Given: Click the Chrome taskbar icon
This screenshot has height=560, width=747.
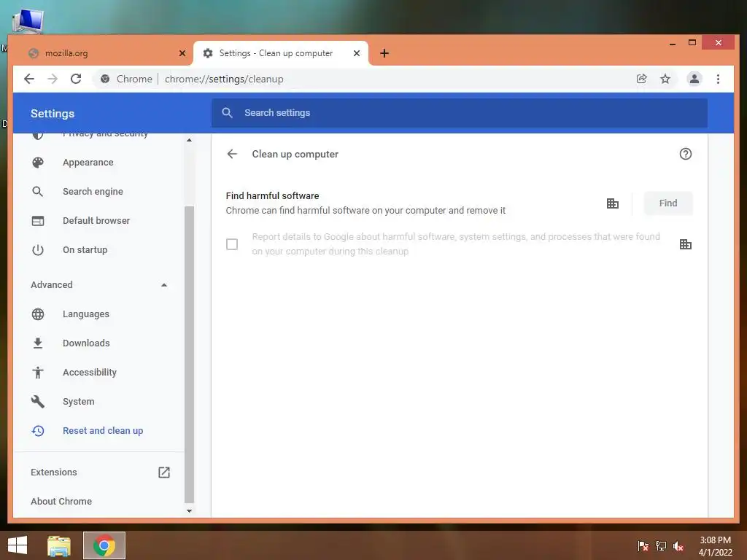Looking at the screenshot, I should 104,545.
